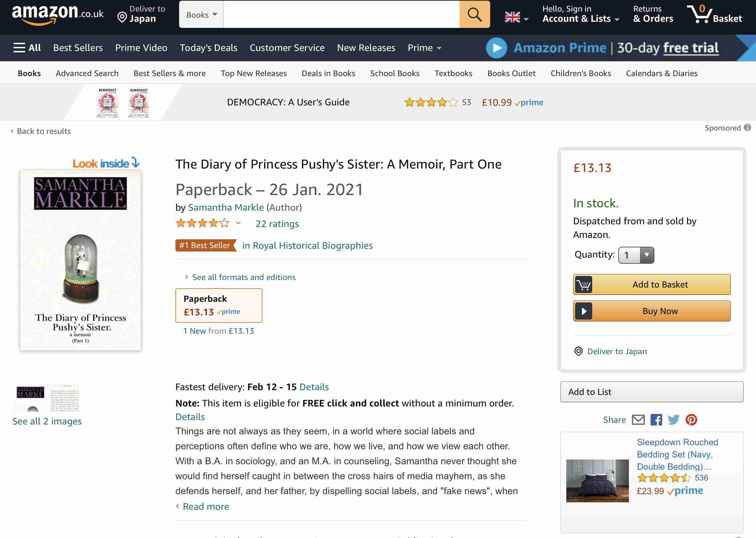Open the UK flag language selector
Image resolution: width=756 pixels, height=538 pixels.
click(x=516, y=17)
